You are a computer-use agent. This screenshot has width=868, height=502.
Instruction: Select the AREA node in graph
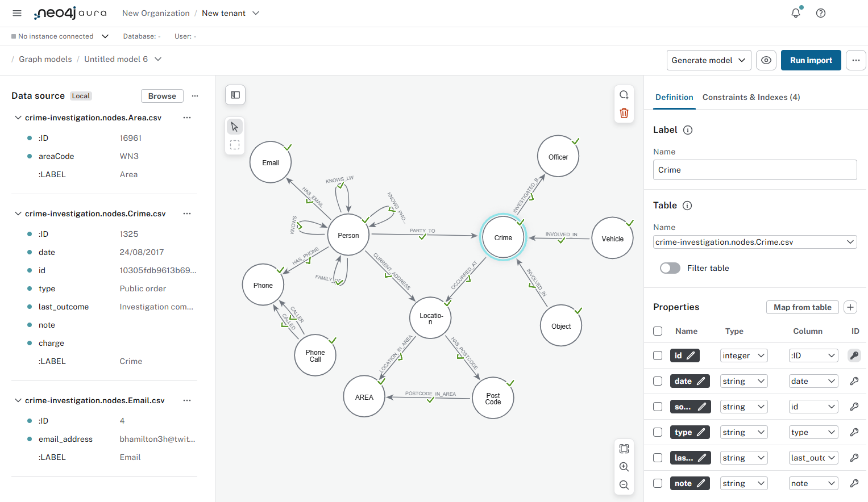364,397
